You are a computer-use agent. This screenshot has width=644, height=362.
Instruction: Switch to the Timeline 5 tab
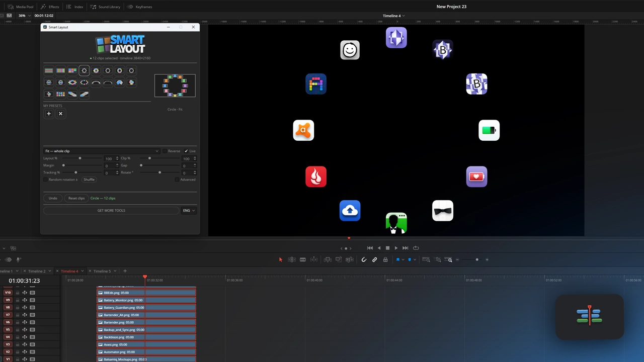click(x=102, y=271)
